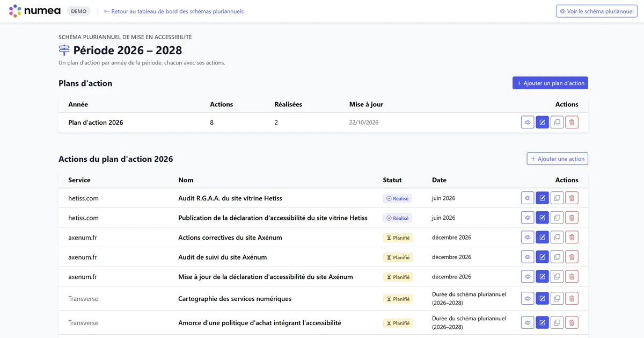Delete the Amorce d'une politique d'achat action

(572, 322)
